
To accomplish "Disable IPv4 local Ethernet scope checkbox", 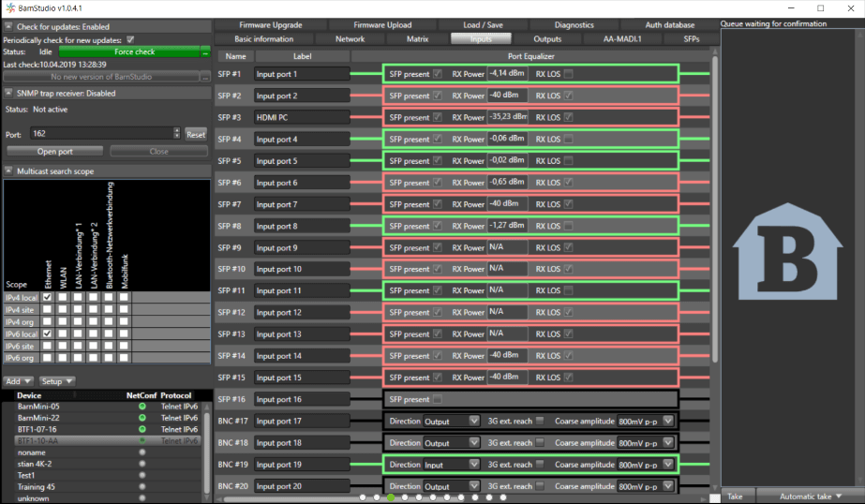I will (x=48, y=297).
